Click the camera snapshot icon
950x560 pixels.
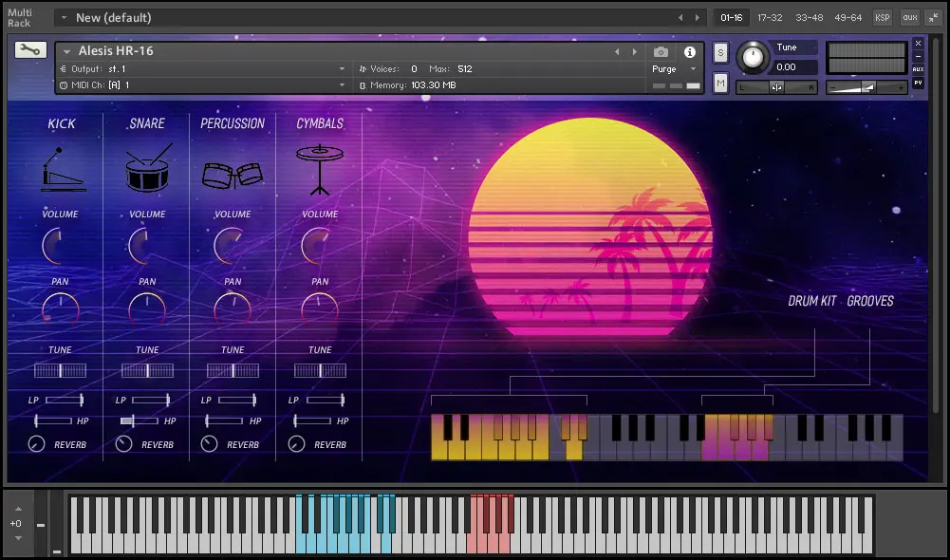point(661,52)
